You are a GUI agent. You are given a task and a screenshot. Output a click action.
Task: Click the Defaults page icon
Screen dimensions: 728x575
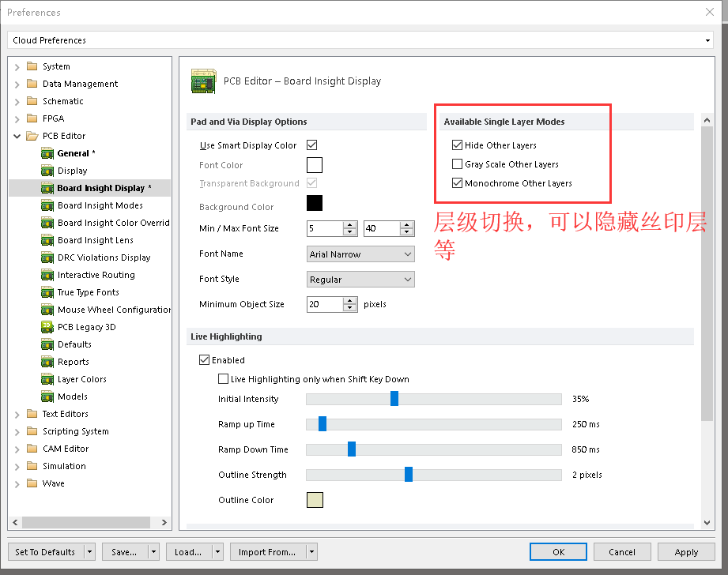click(x=47, y=344)
